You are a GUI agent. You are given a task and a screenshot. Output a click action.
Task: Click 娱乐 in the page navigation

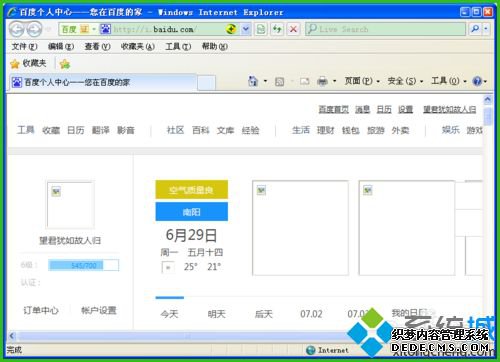[x=451, y=130]
